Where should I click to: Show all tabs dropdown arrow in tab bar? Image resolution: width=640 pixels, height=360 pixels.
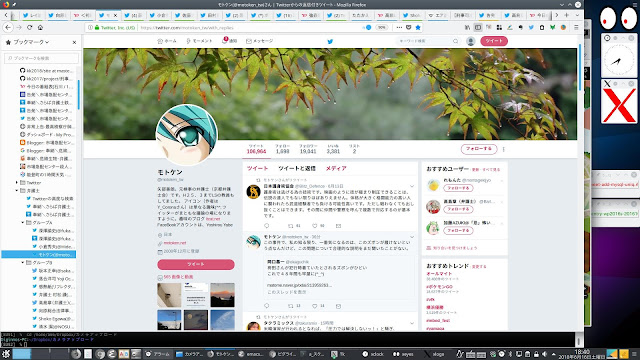click(577, 15)
